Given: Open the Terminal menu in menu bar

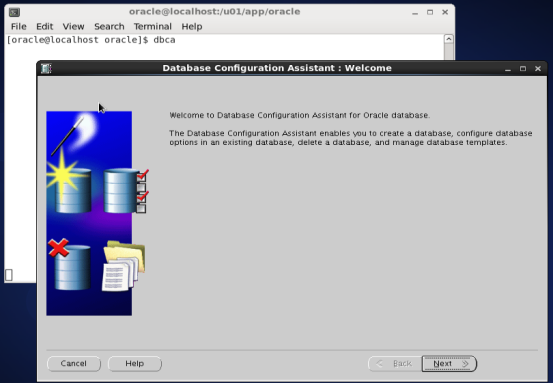Looking at the screenshot, I should pyautogui.click(x=153, y=26).
